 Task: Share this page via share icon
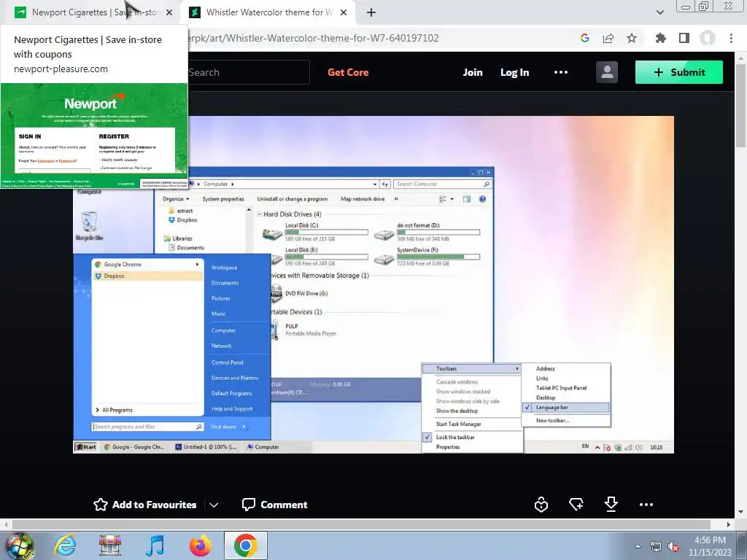[x=608, y=38]
